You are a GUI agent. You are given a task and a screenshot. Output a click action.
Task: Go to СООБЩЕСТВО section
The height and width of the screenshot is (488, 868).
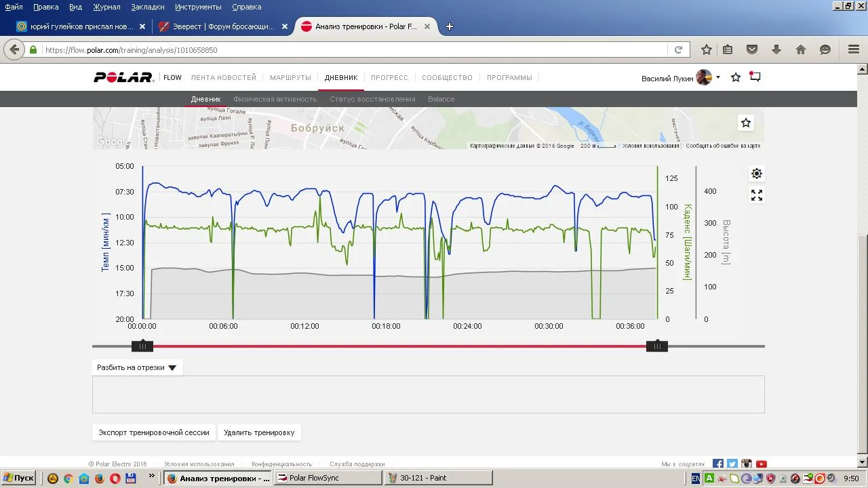coord(447,77)
